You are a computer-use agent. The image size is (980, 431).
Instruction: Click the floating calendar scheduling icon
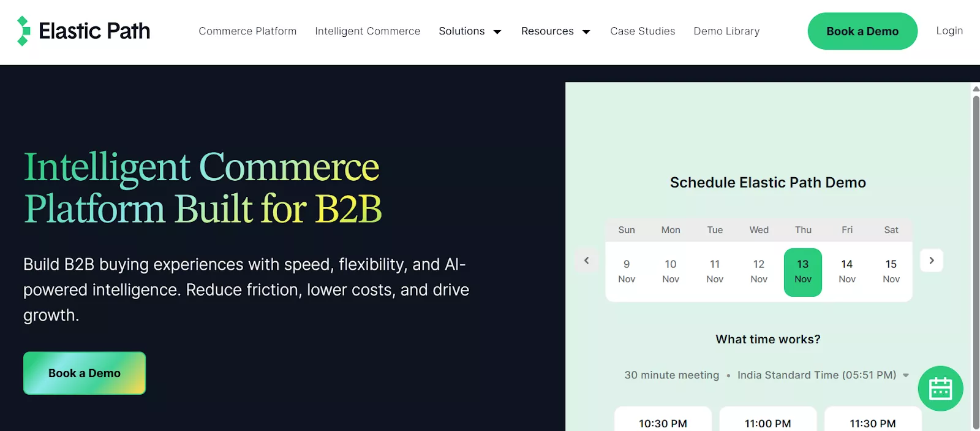pos(940,389)
